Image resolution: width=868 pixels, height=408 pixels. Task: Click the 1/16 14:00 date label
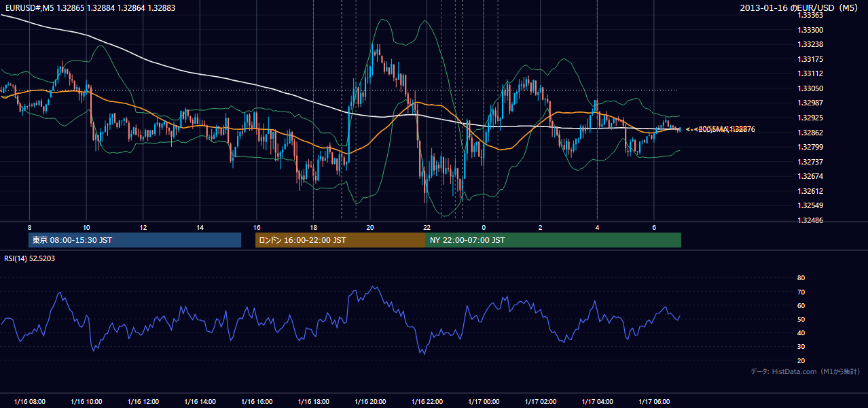[x=200, y=402]
